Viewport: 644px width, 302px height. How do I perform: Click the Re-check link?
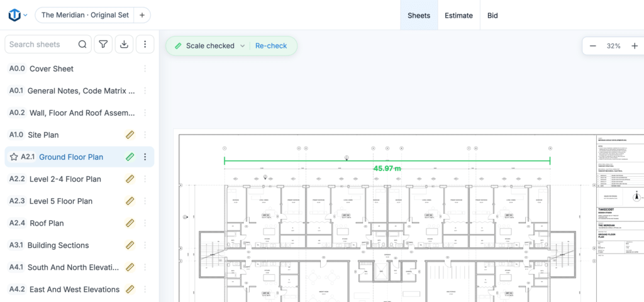coord(271,45)
